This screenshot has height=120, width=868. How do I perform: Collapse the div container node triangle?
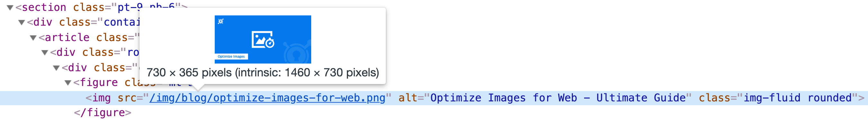pos(22,22)
